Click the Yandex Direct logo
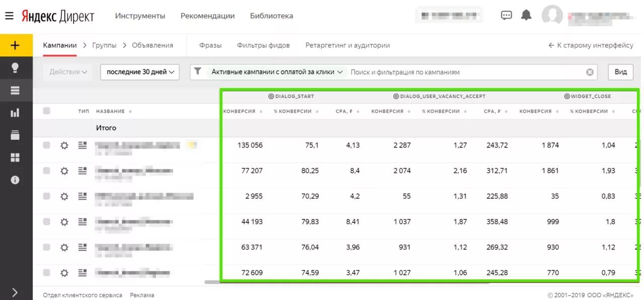This screenshot has height=300, width=644. (57, 16)
